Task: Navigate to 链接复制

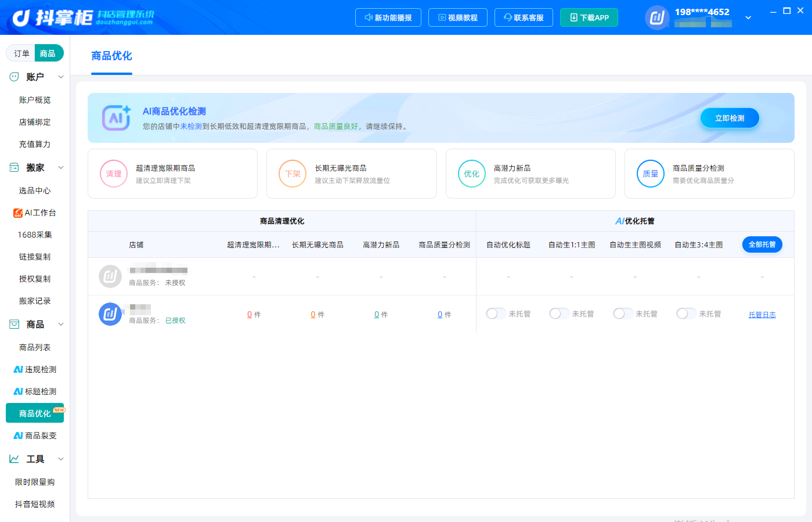Action: [x=35, y=257]
